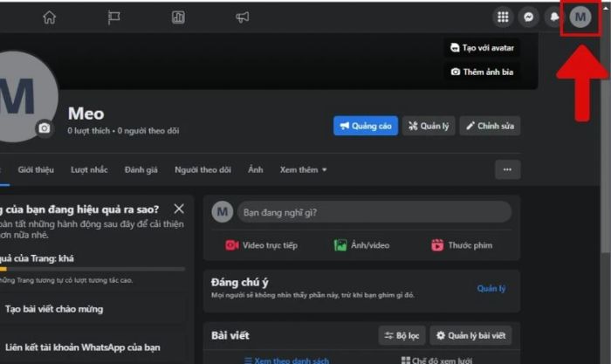Expand the 'Xem thêm' dropdown
The width and height of the screenshot is (611, 364).
click(303, 170)
